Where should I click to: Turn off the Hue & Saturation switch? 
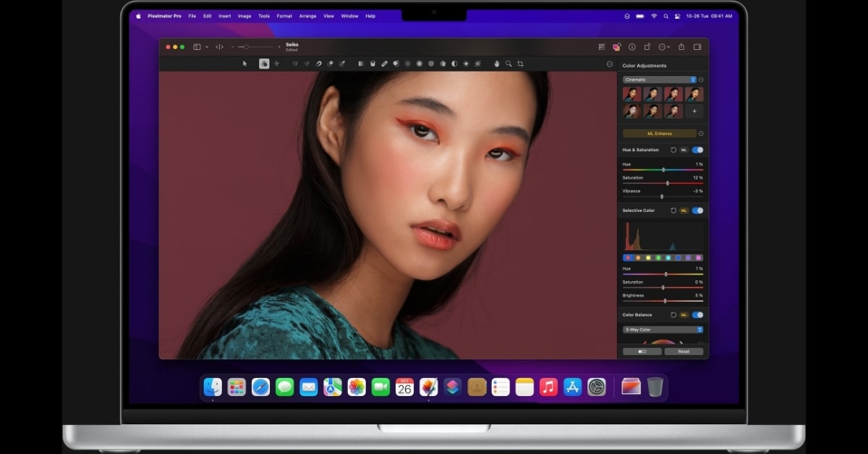coord(697,150)
